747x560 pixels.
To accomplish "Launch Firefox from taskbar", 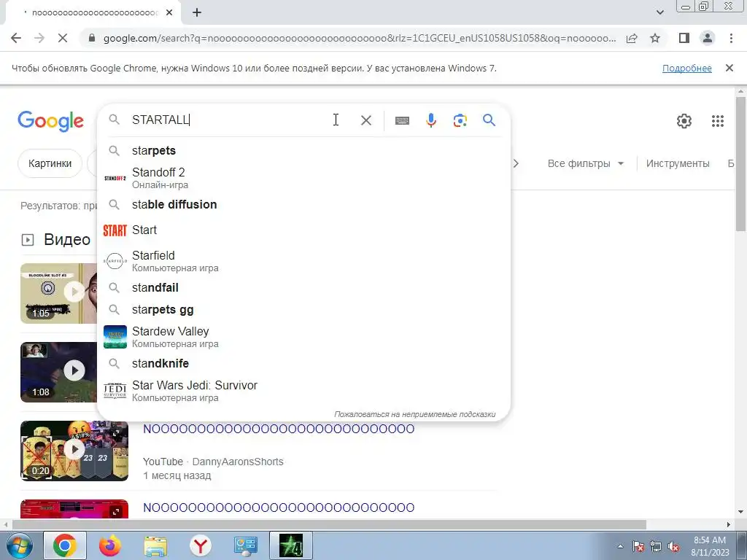I will pyautogui.click(x=110, y=545).
